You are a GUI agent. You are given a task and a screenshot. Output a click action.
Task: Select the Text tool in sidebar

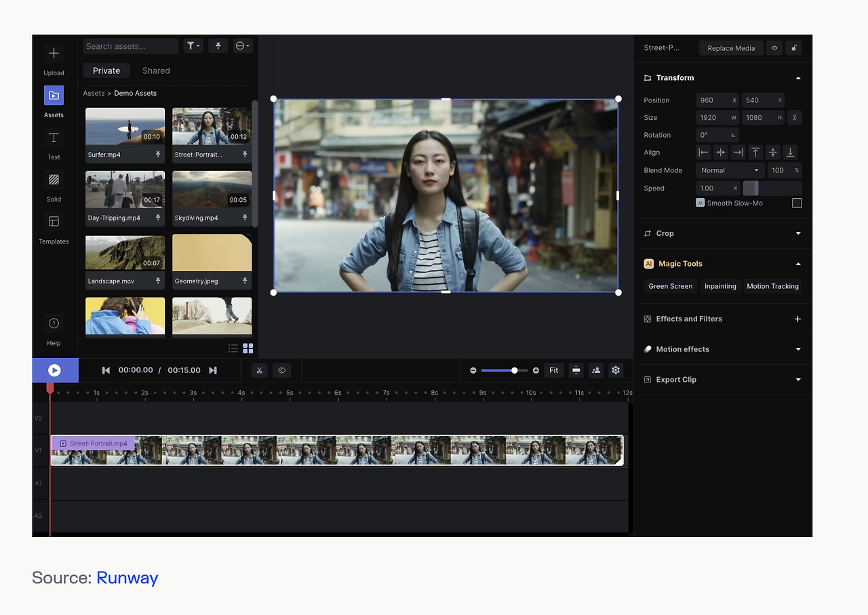pos(54,138)
